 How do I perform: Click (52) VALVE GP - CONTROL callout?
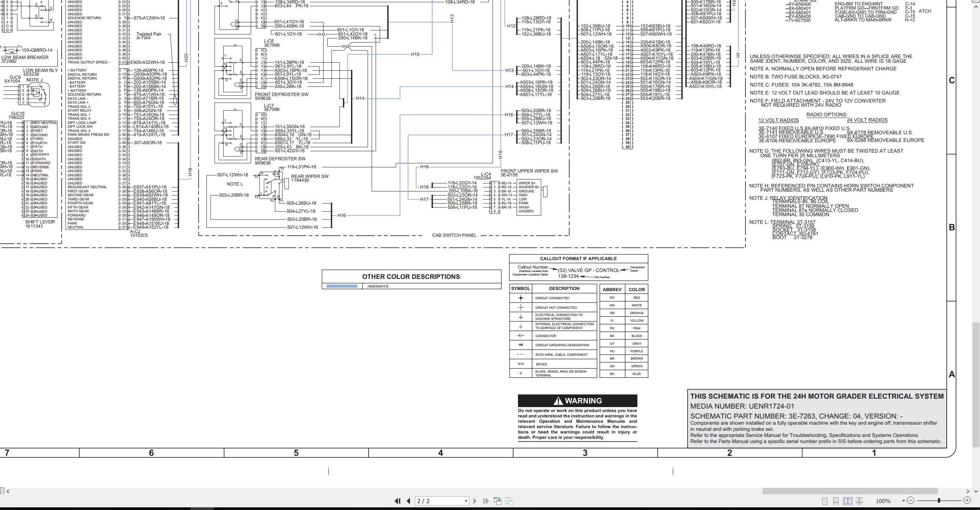click(589, 270)
